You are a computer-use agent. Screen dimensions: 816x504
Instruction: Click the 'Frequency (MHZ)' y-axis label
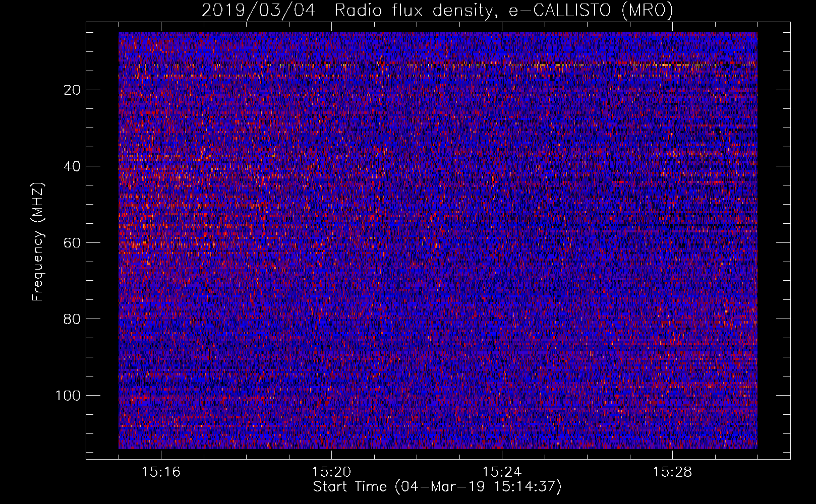pyautogui.click(x=38, y=242)
